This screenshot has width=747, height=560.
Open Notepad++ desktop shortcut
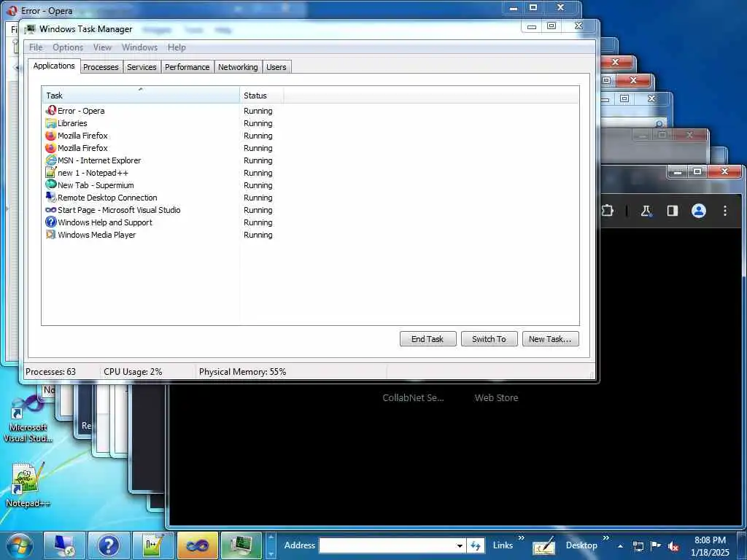tap(27, 485)
